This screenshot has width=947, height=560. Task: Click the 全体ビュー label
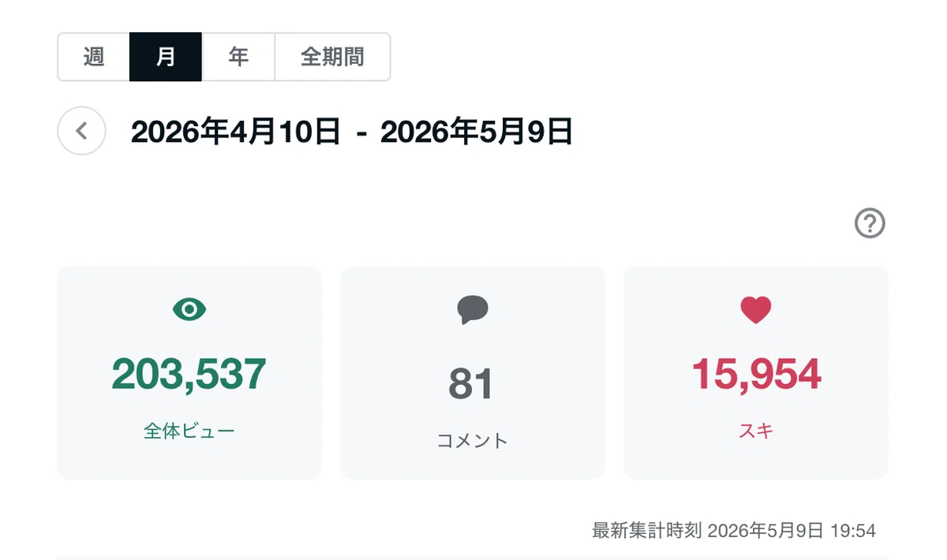click(189, 431)
